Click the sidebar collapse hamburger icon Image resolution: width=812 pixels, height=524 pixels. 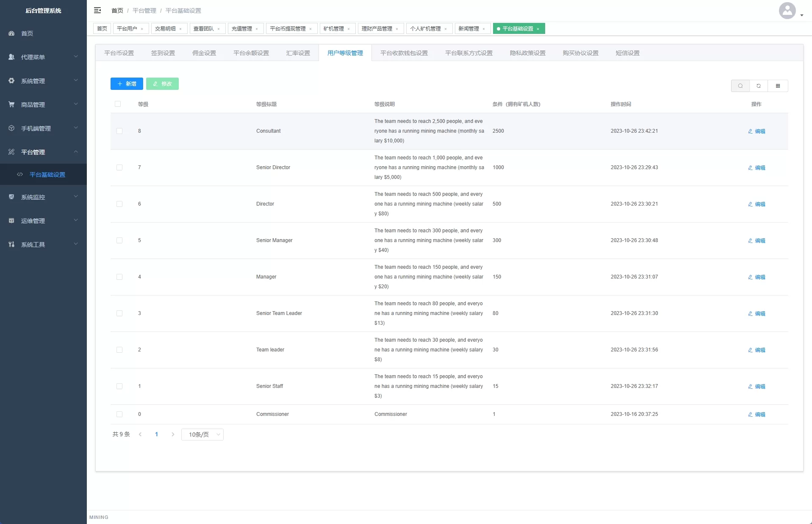[x=97, y=10]
